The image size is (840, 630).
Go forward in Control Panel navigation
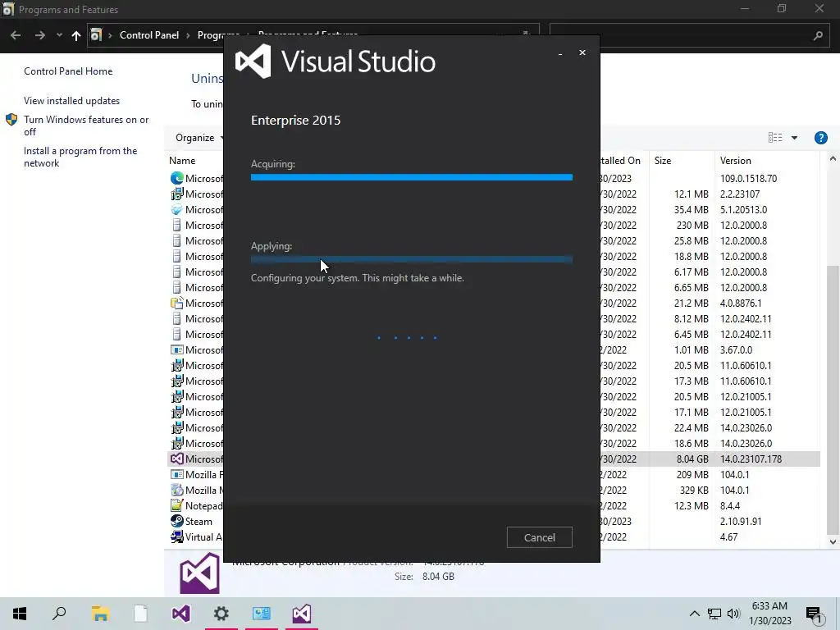tap(39, 35)
